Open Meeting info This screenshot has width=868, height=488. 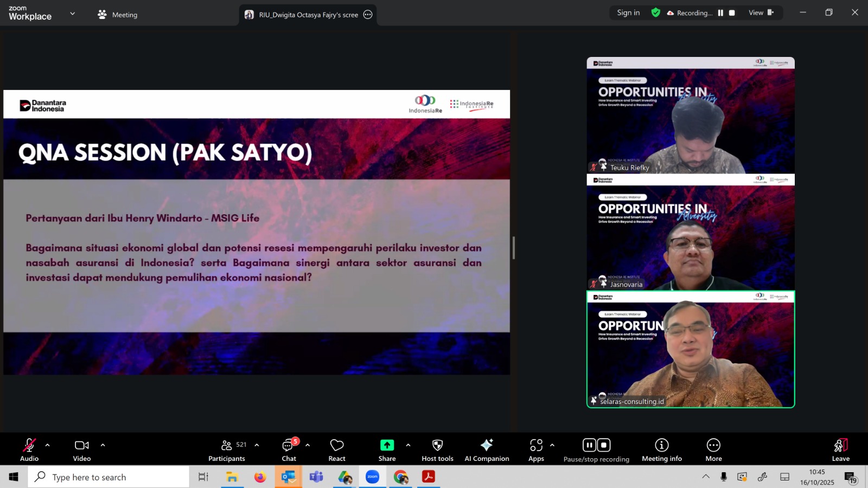pyautogui.click(x=661, y=450)
